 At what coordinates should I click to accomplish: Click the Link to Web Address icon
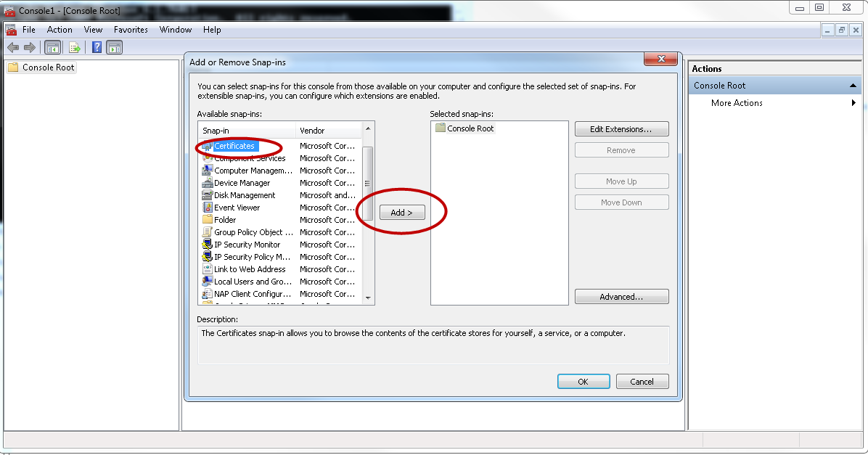point(207,269)
